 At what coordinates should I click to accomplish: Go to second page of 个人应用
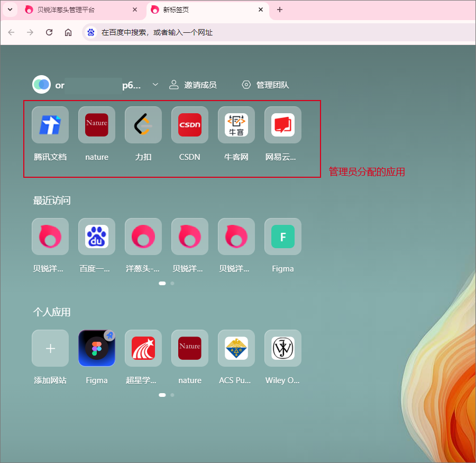point(172,395)
